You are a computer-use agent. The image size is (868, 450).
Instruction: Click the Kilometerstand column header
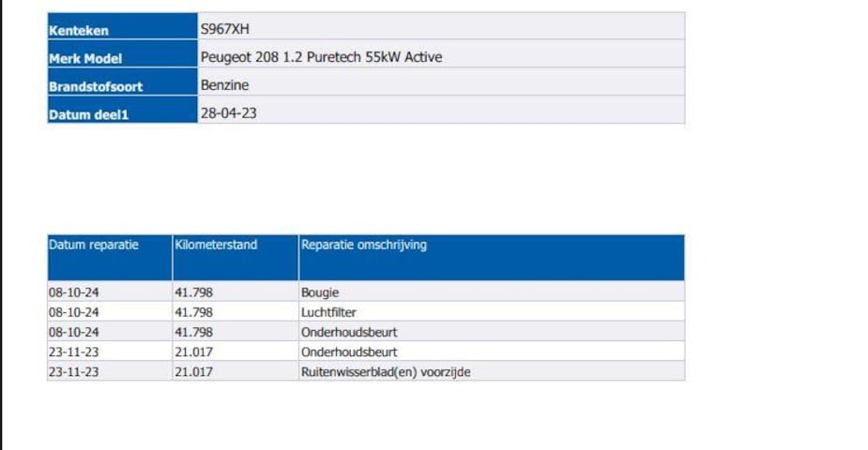pyautogui.click(x=216, y=246)
